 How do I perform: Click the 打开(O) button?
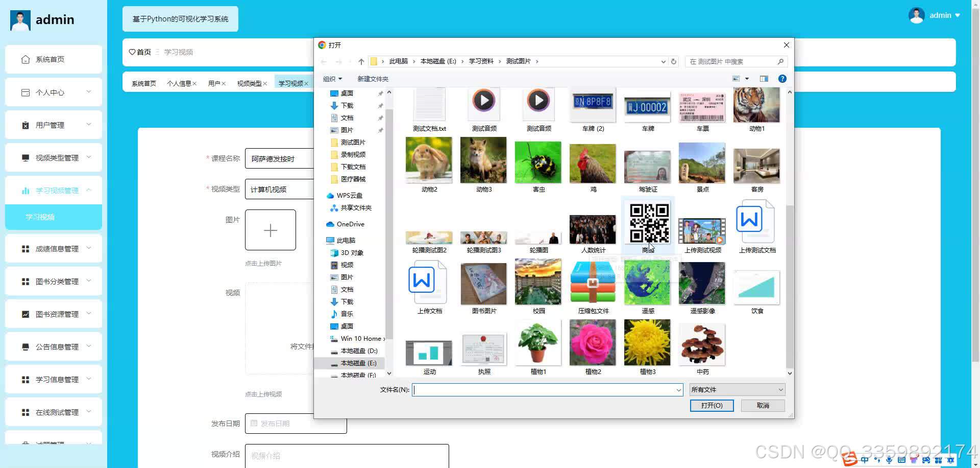tap(712, 406)
